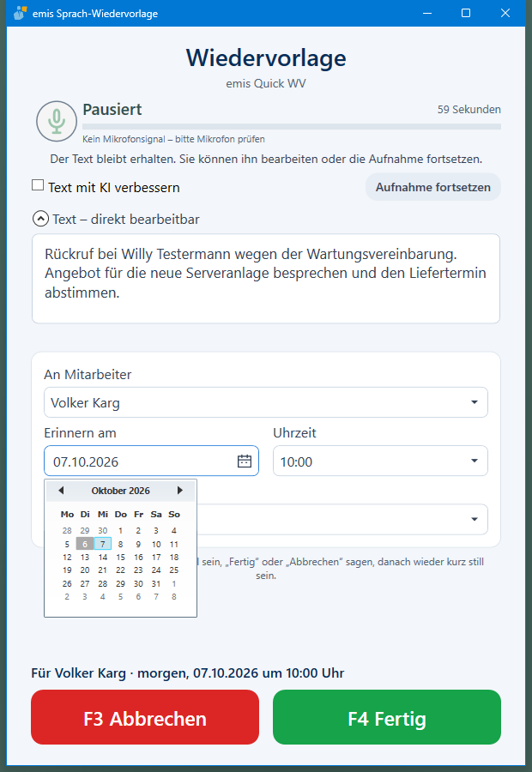This screenshot has height=772, width=532.
Task: Open the calendar icon in date field
Action: click(x=245, y=461)
